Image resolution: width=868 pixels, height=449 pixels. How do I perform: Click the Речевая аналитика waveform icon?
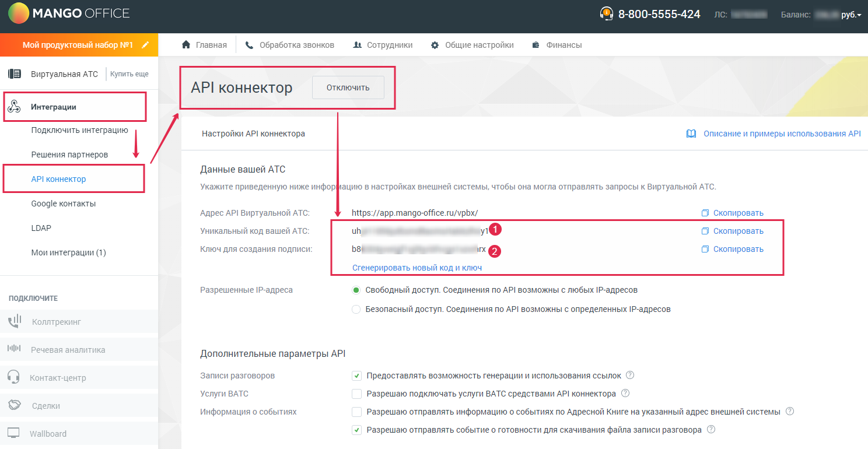tap(14, 349)
